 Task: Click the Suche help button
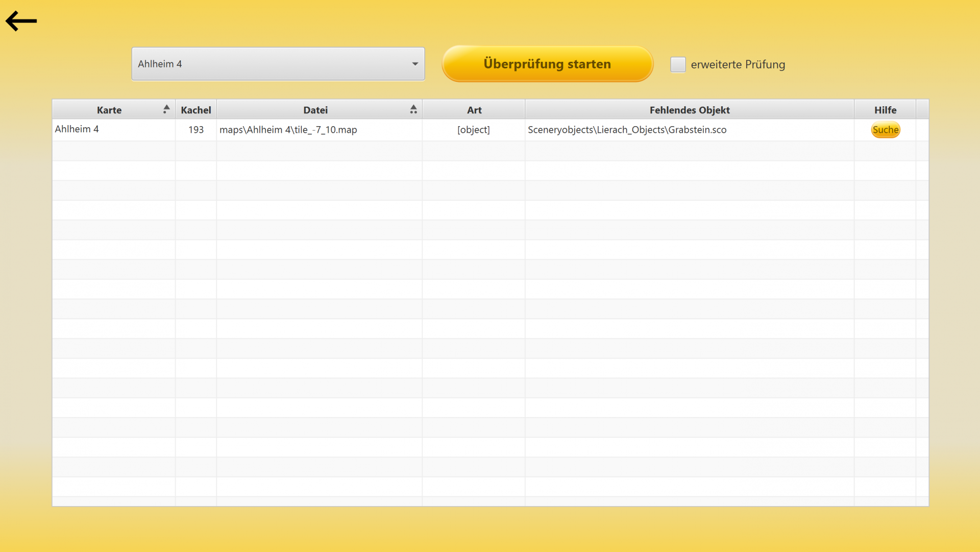pos(885,130)
